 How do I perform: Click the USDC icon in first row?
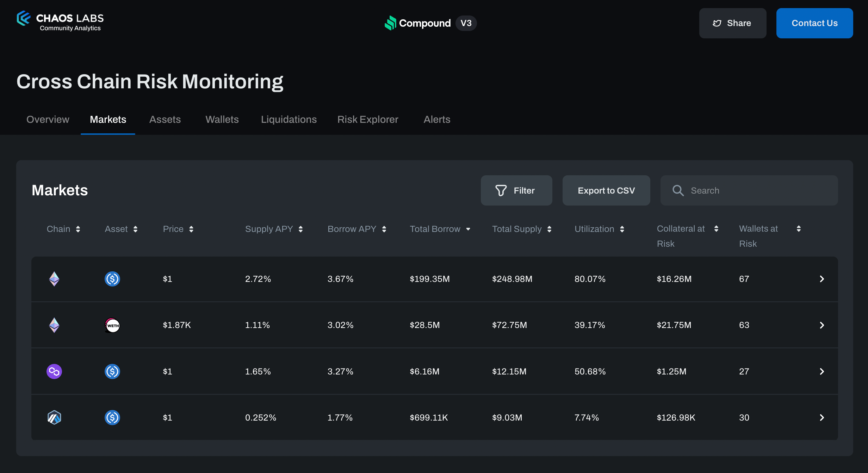click(x=112, y=279)
